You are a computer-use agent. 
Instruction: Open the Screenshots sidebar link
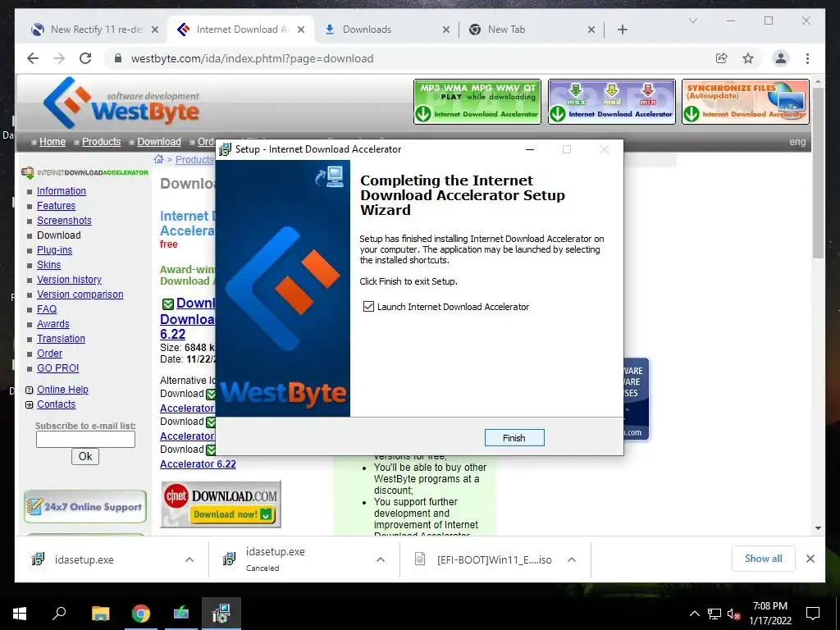[64, 221]
